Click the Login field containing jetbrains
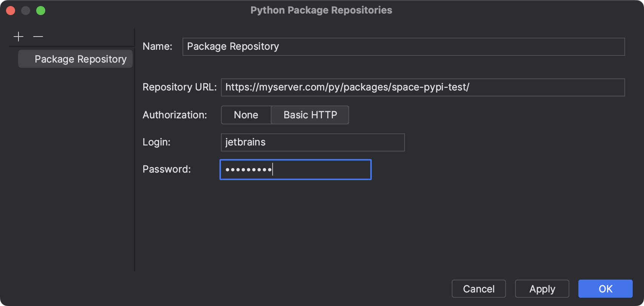 tap(313, 142)
